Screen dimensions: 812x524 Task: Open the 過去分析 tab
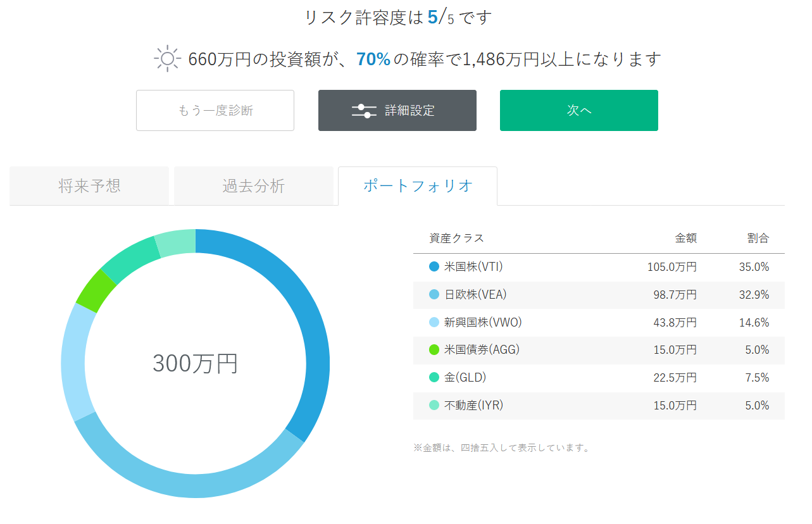253,186
